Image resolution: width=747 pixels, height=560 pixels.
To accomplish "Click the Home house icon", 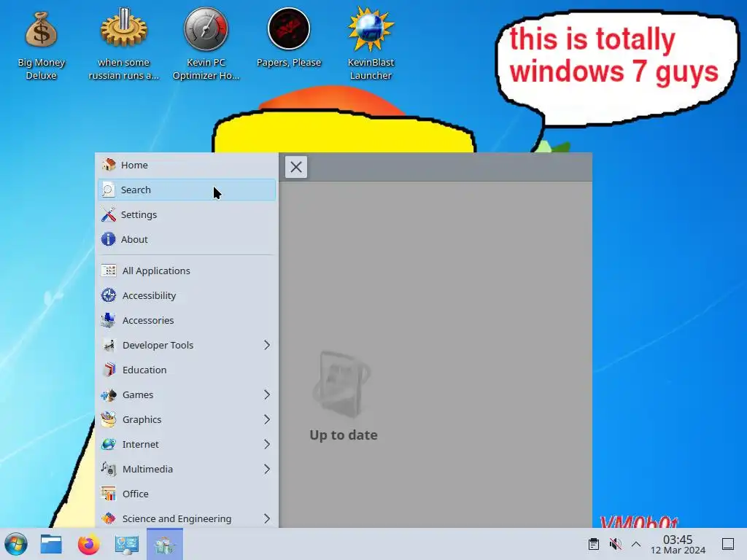I will pyautogui.click(x=109, y=165).
